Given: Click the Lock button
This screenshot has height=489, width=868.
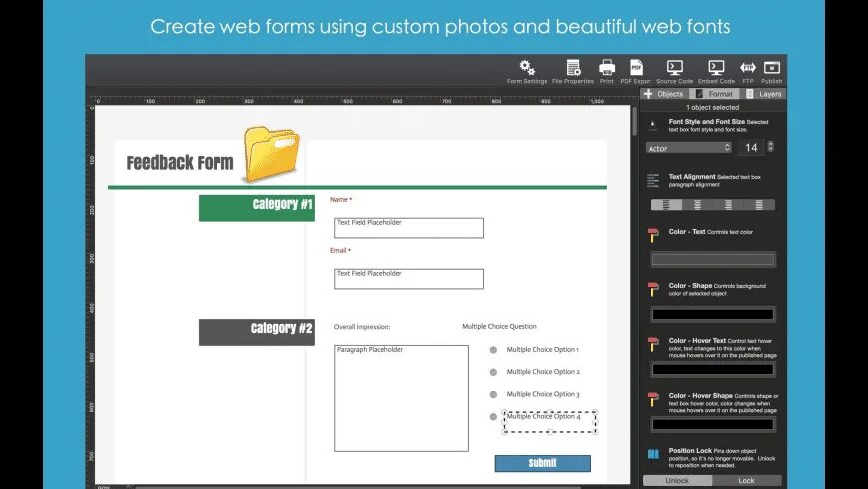Looking at the screenshot, I should coord(746,480).
